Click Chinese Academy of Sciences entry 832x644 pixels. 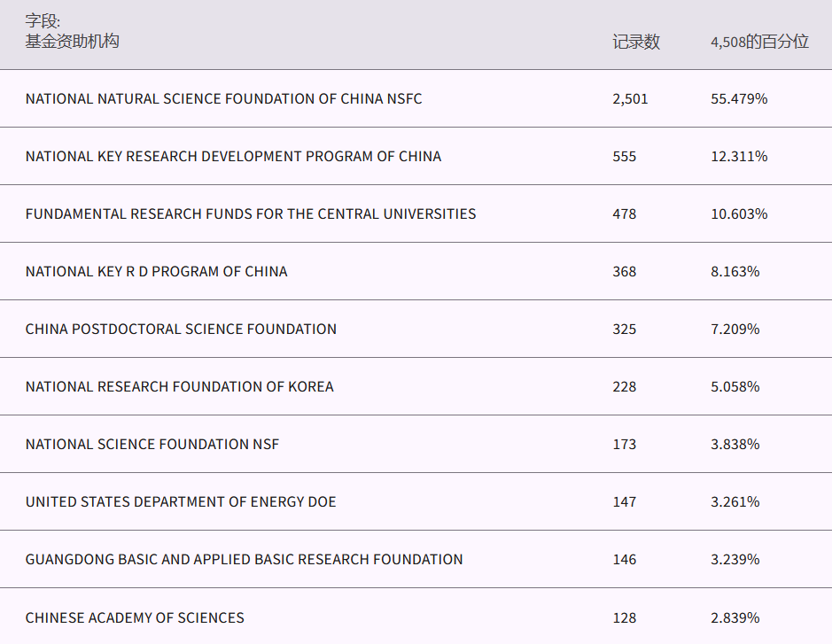[x=135, y=617]
